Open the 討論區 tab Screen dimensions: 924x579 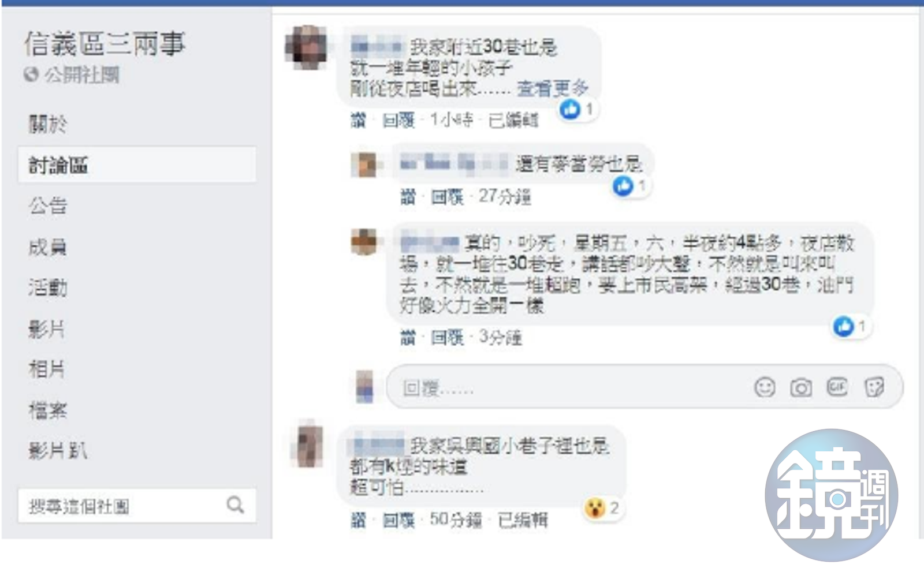tap(137, 165)
